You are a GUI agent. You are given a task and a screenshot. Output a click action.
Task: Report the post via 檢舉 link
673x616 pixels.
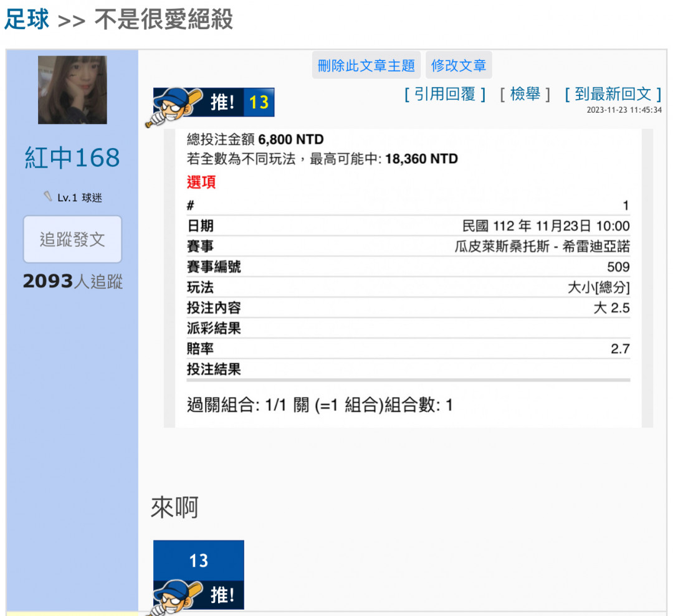click(525, 94)
